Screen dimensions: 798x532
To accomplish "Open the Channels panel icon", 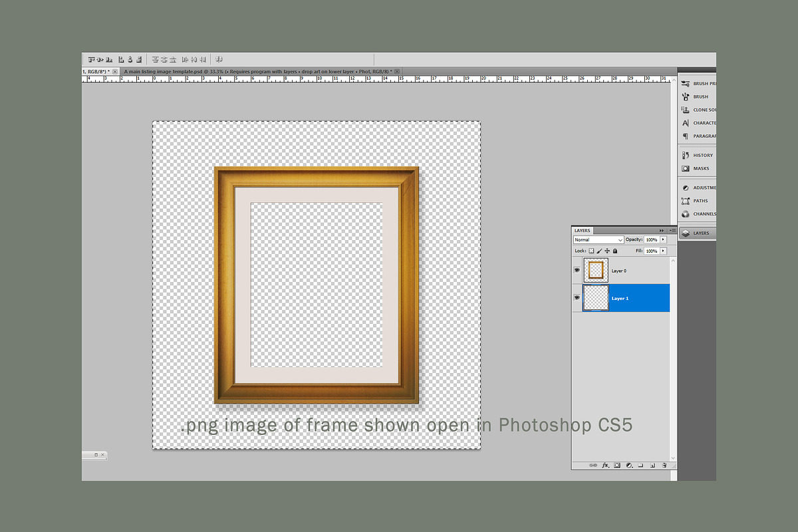I will (x=686, y=214).
